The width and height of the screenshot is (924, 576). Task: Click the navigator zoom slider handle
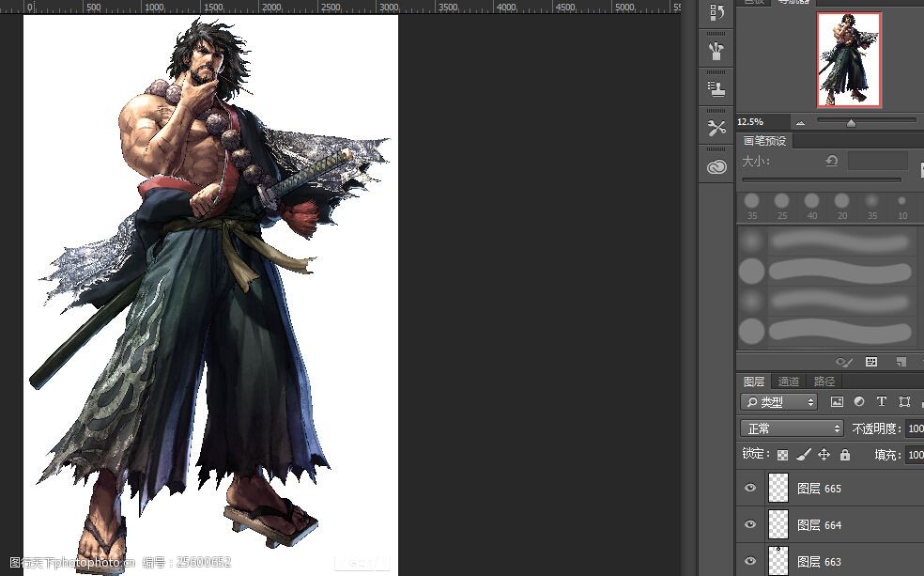tap(851, 122)
